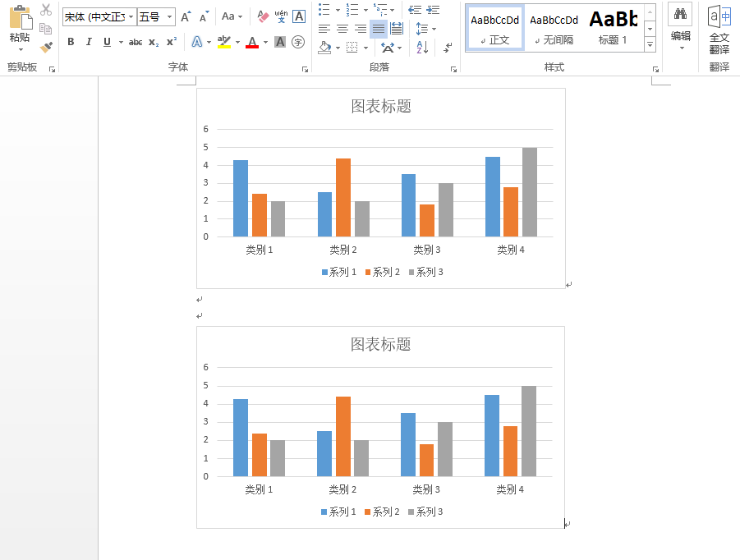This screenshot has width=740, height=560.
Task: Toggle Bold formatting
Action: [x=71, y=42]
